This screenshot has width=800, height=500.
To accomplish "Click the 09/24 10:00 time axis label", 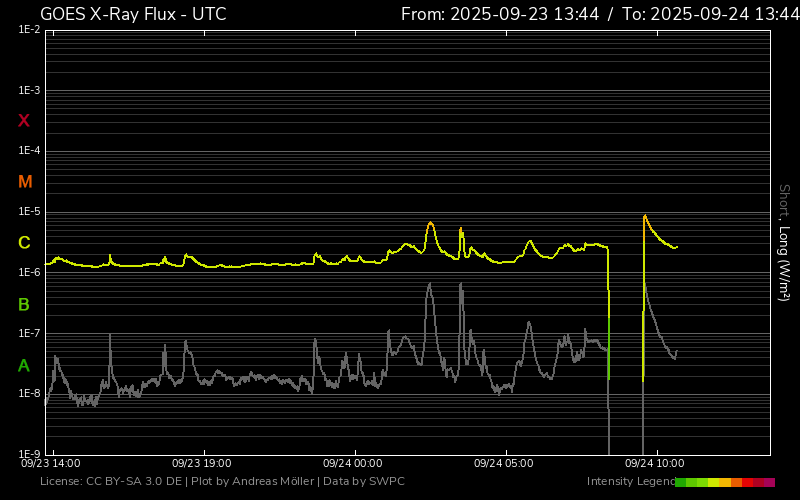I will pyautogui.click(x=654, y=464).
